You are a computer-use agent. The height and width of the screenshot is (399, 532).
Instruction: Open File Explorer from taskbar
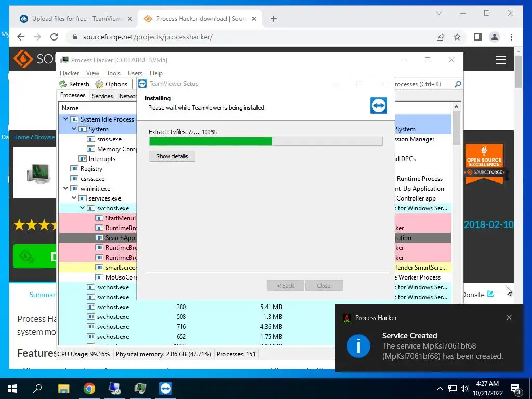click(x=63, y=389)
